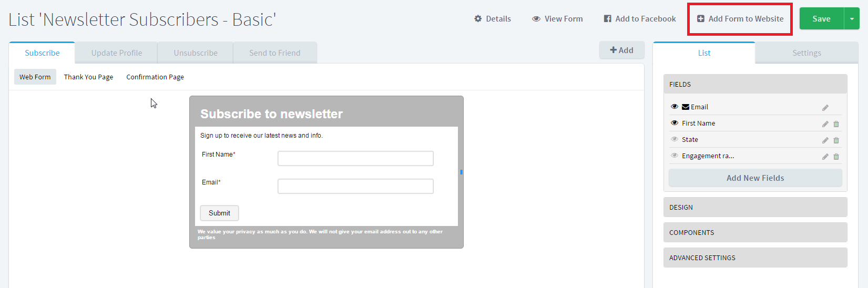Delete the State field trash icon
This screenshot has width=868, height=288.
click(836, 140)
